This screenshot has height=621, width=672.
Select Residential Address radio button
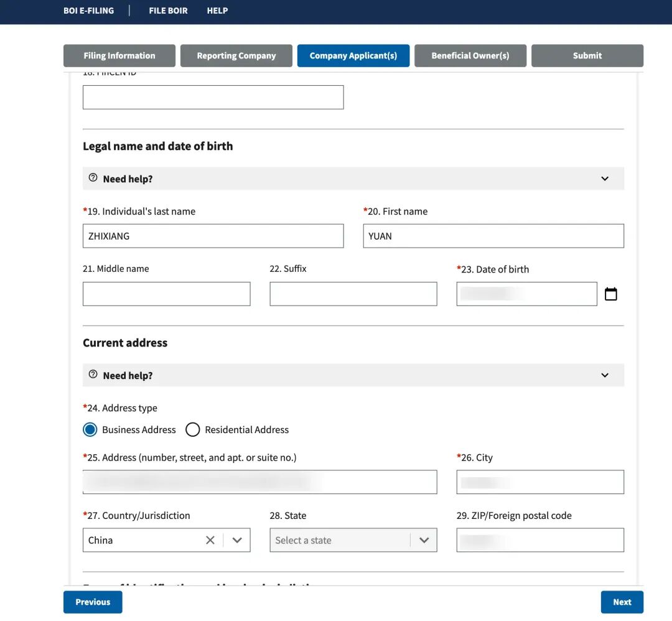pyautogui.click(x=193, y=429)
